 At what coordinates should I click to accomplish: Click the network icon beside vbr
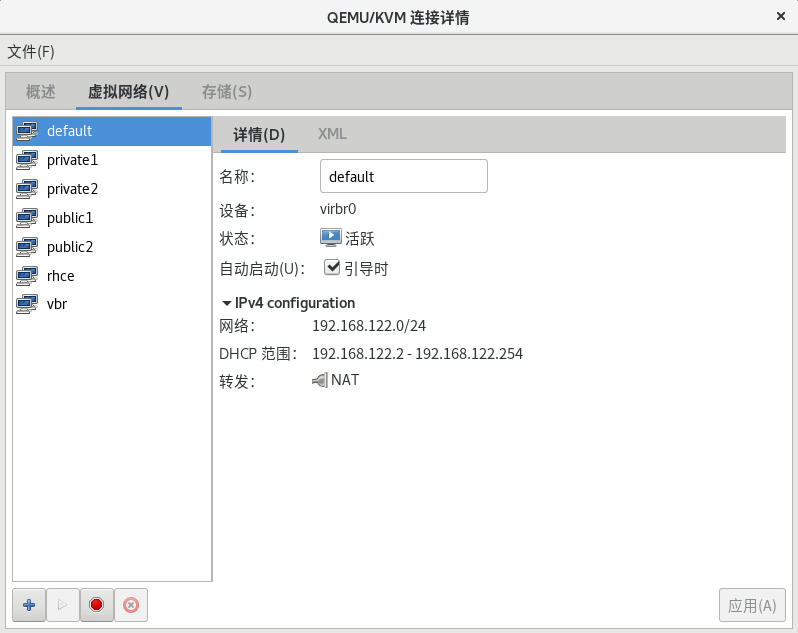(x=27, y=304)
